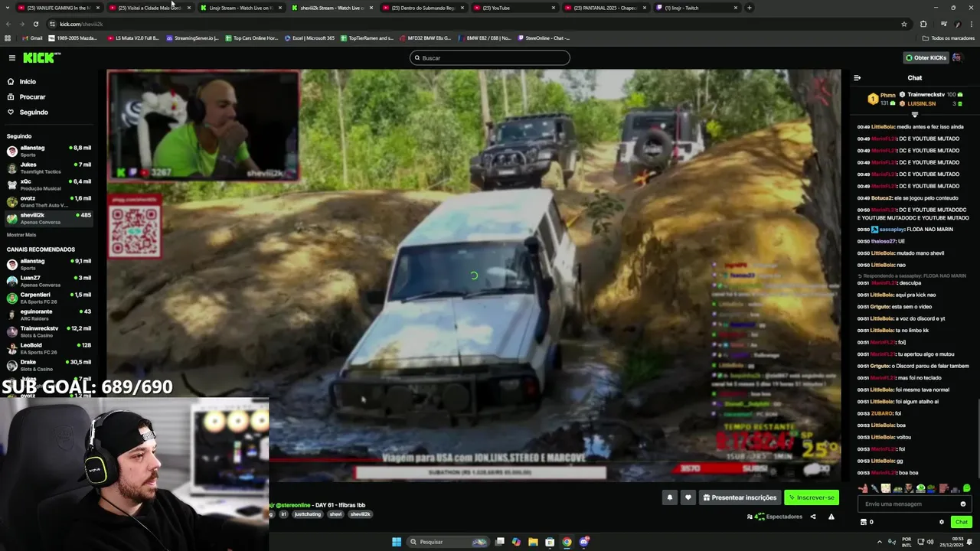Expand the gift leaderboard chevron
The width and height of the screenshot is (980, 551).
coord(914,115)
